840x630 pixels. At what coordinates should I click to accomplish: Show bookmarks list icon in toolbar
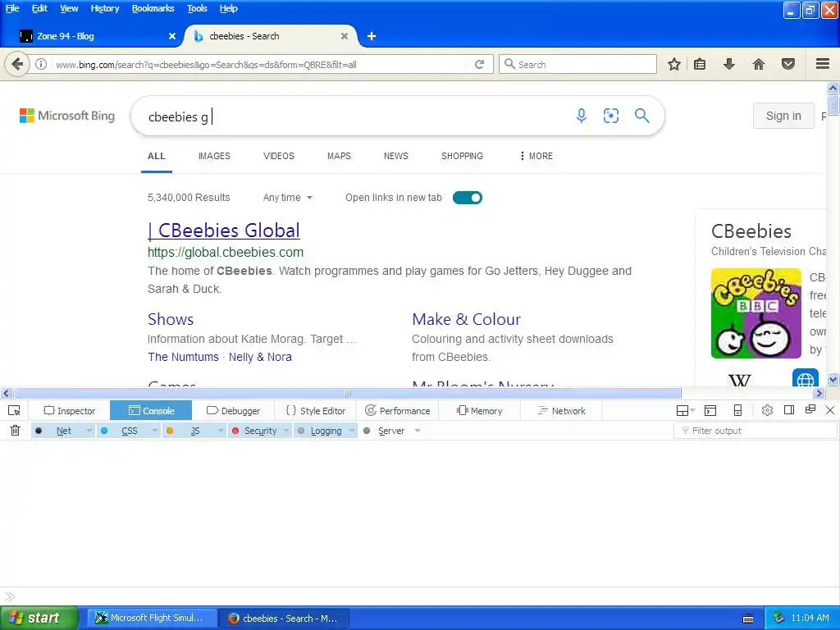[700, 64]
